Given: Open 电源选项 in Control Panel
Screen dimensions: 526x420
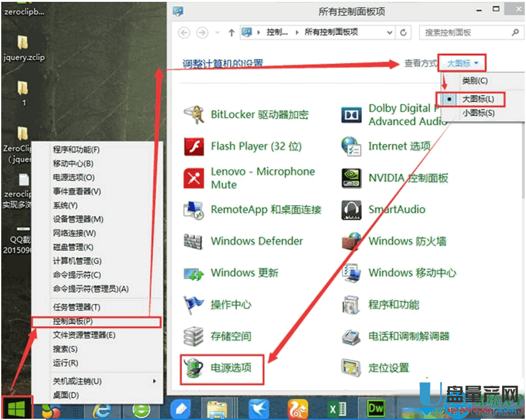Looking at the screenshot, I should pos(231,368).
